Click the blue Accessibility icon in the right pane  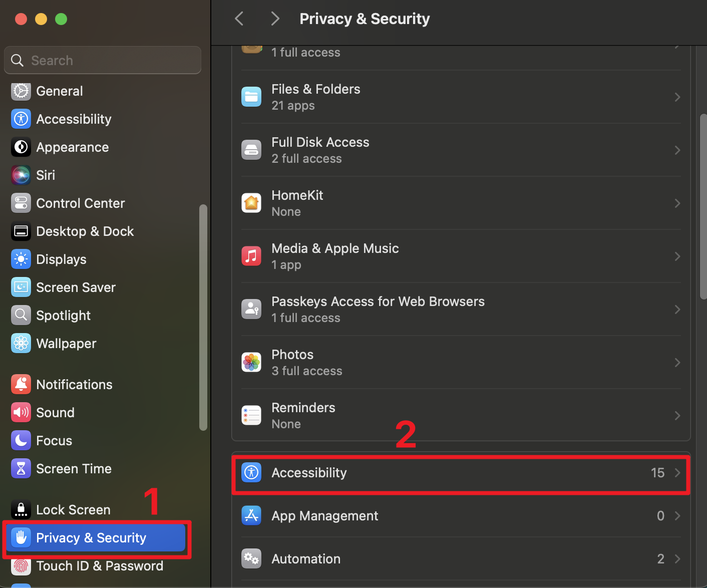pyautogui.click(x=251, y=473)
